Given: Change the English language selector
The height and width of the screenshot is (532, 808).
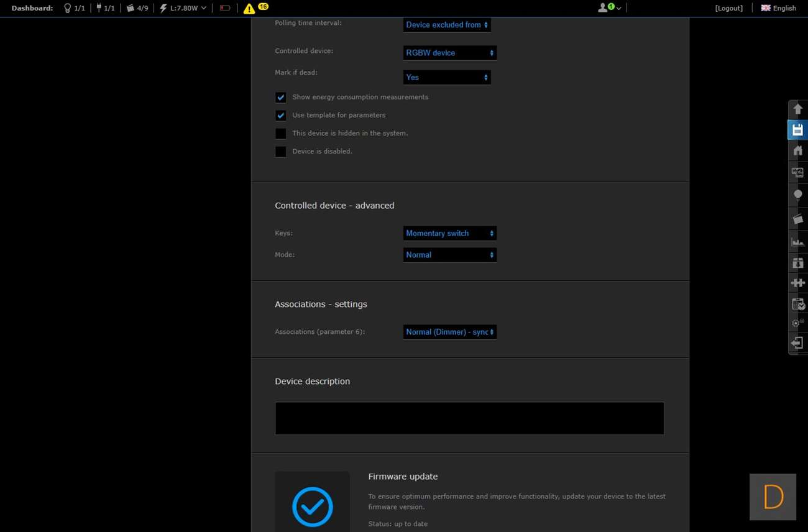Looking at the screenshot, I should [778, 8].
